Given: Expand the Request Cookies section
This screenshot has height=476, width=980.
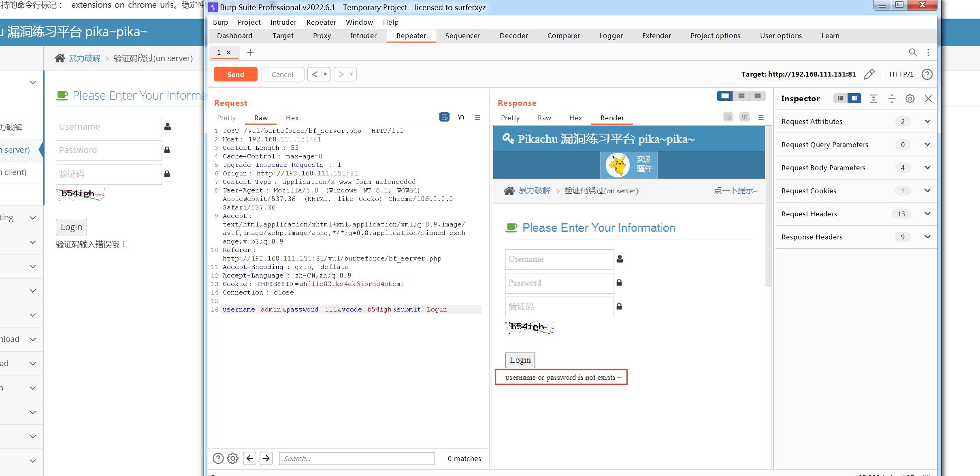Looking at the screenshot, I should [927, 191].
